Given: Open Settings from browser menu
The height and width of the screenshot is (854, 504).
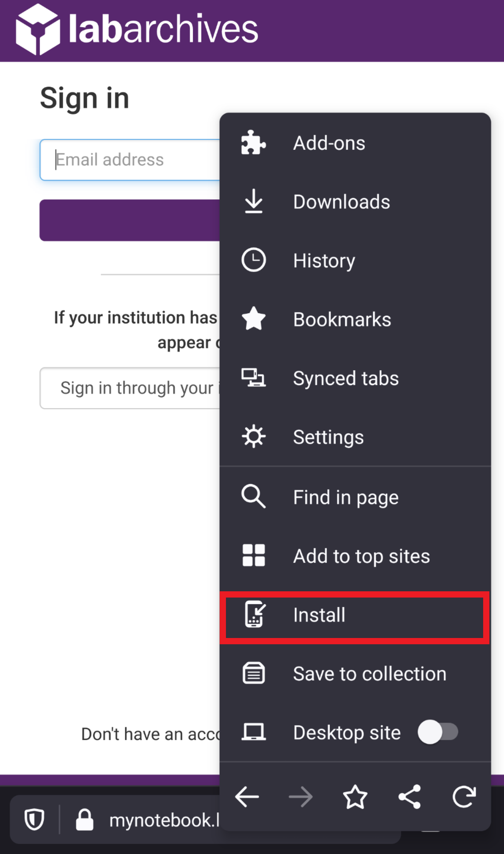Looking at the screenshot, I should pyautogui.click(x=355, y=437).
